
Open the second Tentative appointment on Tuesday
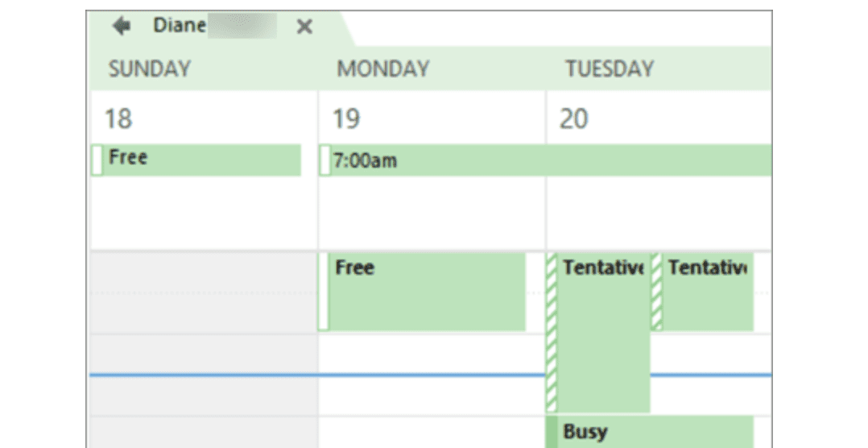coord(702,292)
